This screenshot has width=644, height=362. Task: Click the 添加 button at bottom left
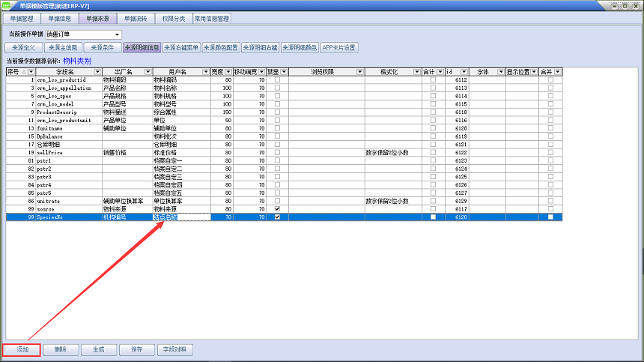(22, 349)
